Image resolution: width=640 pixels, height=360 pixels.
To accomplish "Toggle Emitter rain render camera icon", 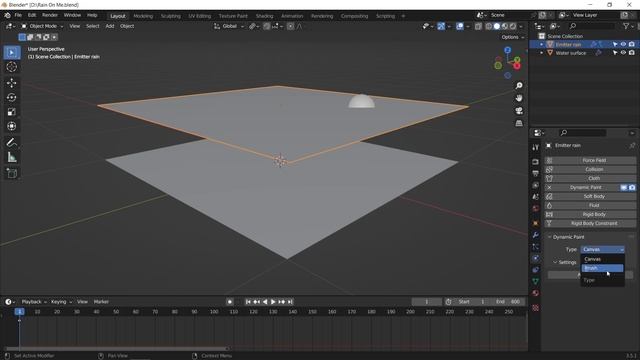I will [631, 44].
